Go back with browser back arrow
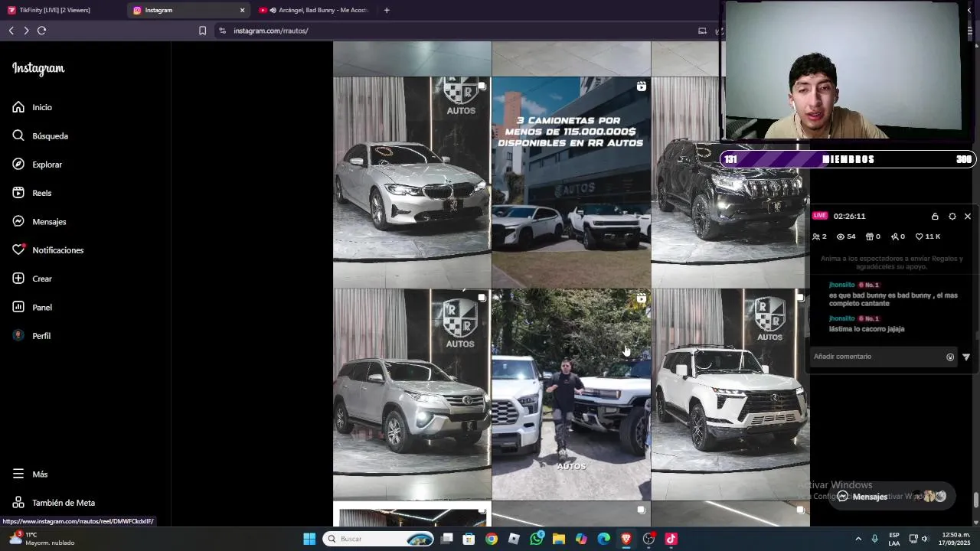The width and height of the screenshot is (980, 551). coord(11,31)
